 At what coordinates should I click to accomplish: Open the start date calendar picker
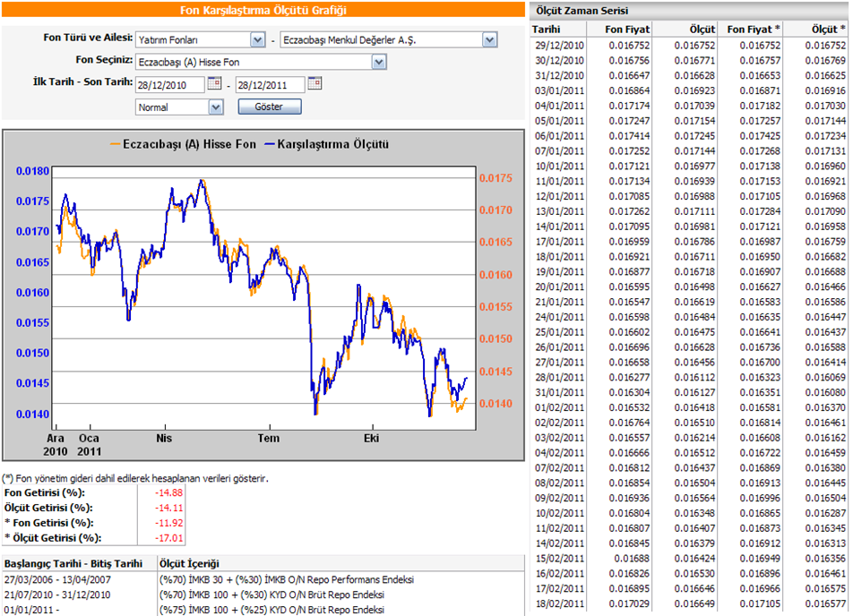tap(214, 84)
